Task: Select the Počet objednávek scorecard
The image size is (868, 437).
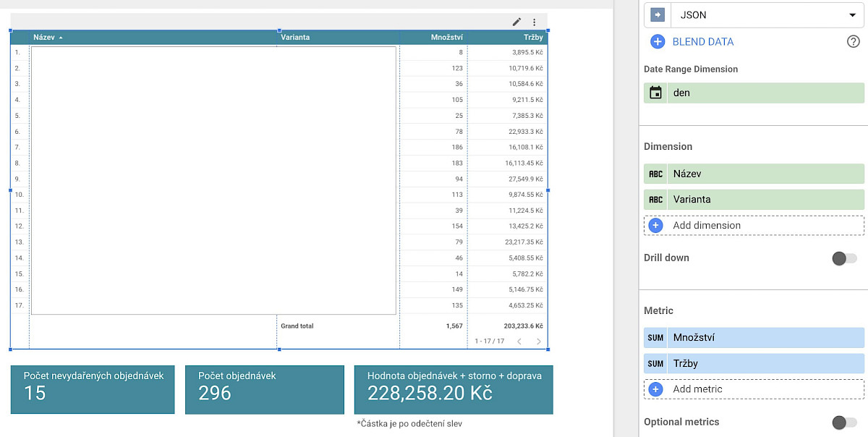Action: pos(264,389)
